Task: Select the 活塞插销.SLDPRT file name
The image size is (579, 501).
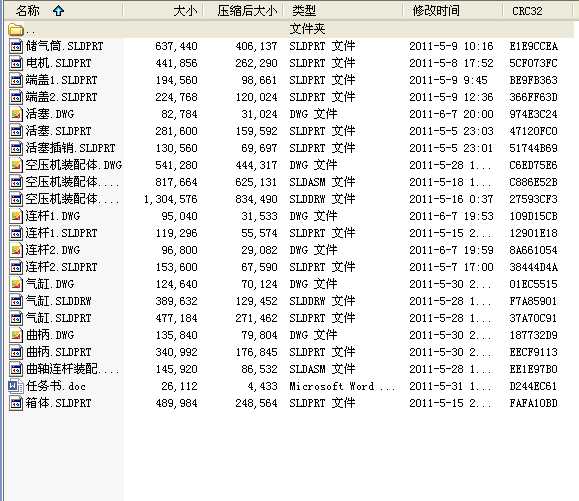Action: [x=71, y=148]
